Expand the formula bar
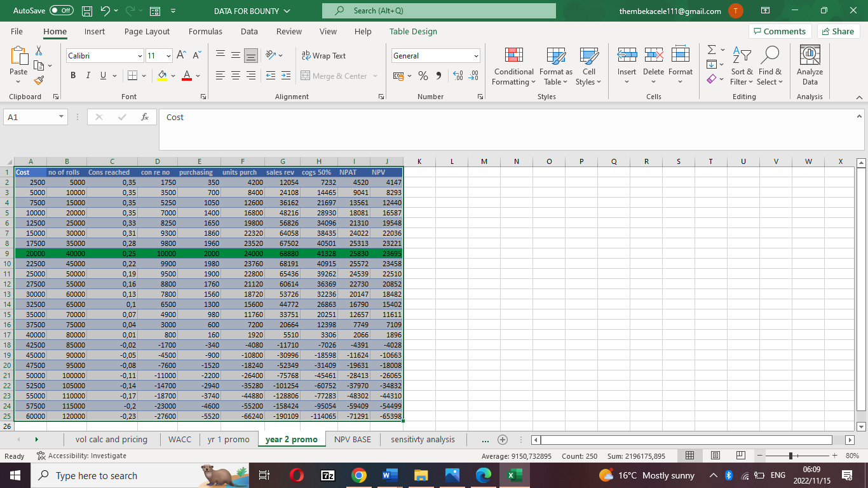Viewport: 868px width, 488px height. click(x=859, y=116)
